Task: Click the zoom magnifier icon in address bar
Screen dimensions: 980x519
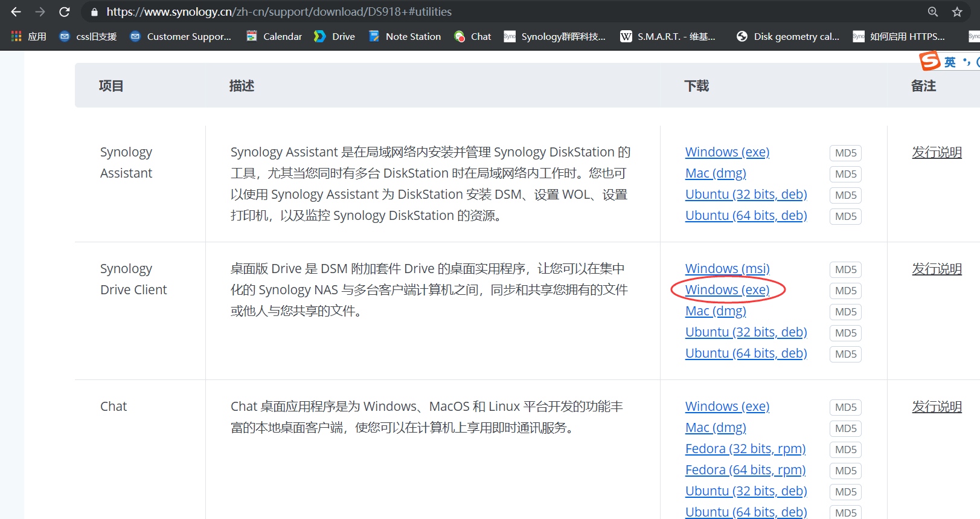Action: pyautogui.click(x=933, y=12)
